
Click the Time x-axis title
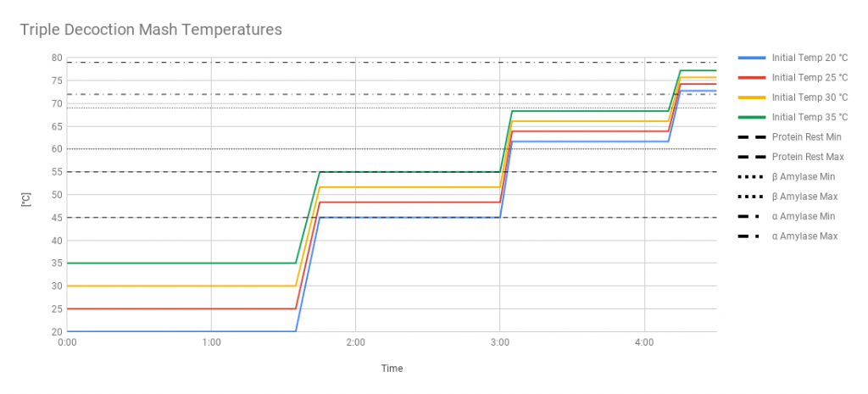pos(392,369)
